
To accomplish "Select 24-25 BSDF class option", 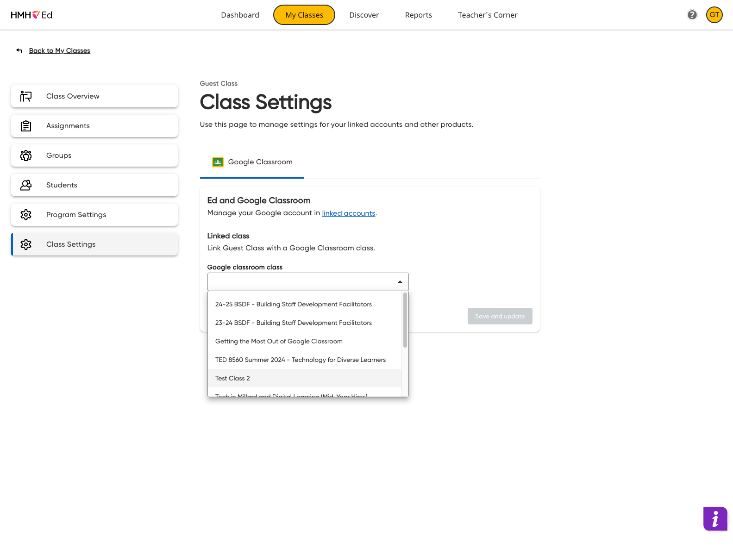I will (305, 304).
